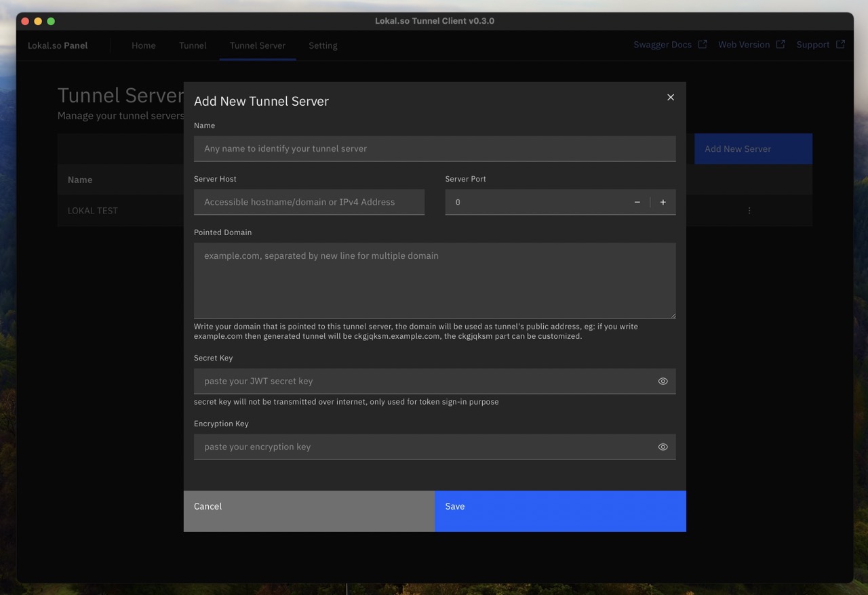
Task: Decrement Server Port with the minus icon
Action: click(x=637, y=201)
